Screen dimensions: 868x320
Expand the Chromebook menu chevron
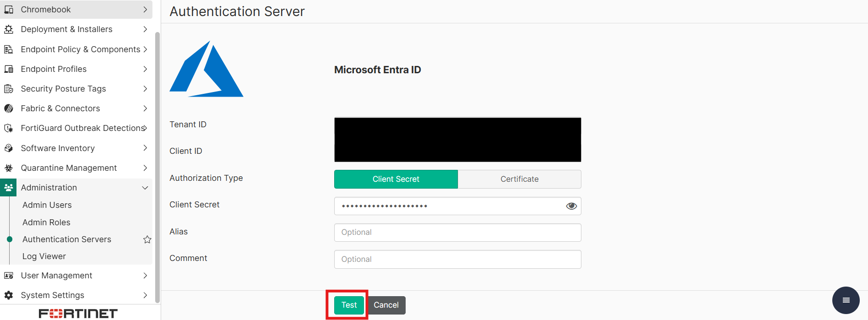pyautogui.click(x=145, y=10)
